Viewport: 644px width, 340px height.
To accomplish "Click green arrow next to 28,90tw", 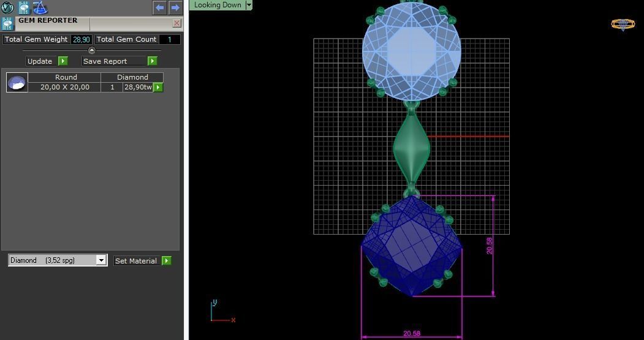I will click(x=158, y=87).
